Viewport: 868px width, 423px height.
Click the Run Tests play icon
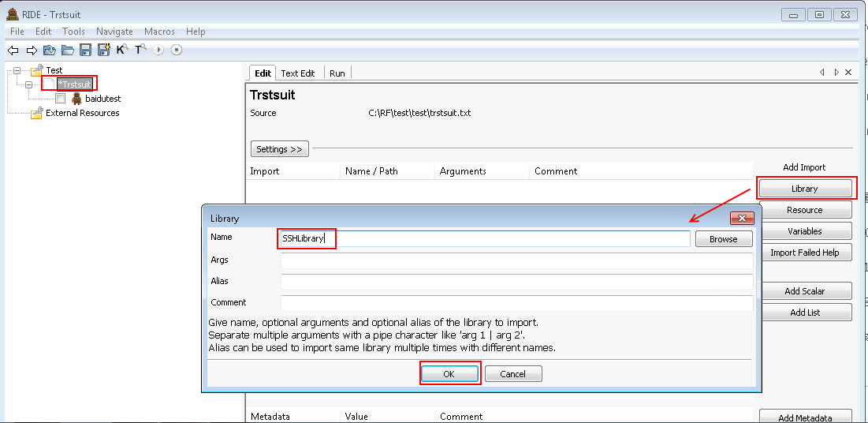click(158, 51)
